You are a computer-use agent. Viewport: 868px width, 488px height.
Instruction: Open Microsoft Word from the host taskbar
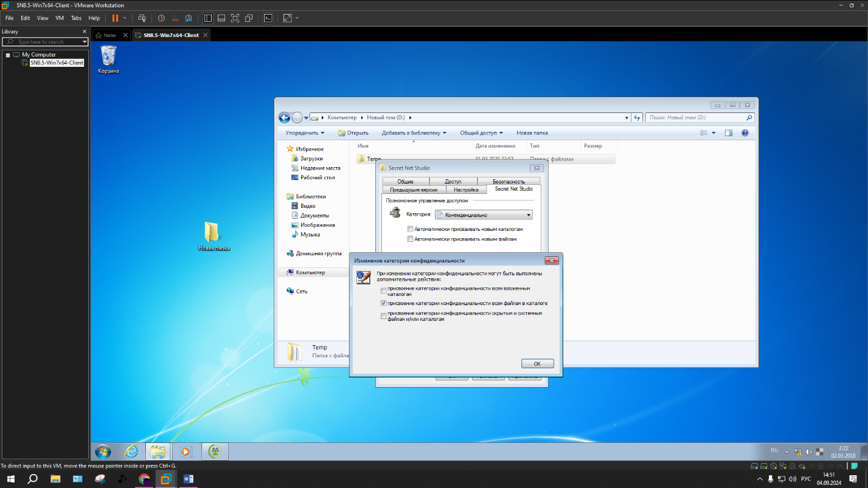point(188,479)
